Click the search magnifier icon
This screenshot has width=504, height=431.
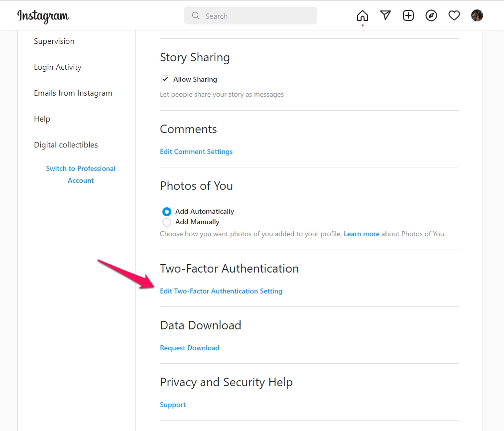[x=196, y=16]
